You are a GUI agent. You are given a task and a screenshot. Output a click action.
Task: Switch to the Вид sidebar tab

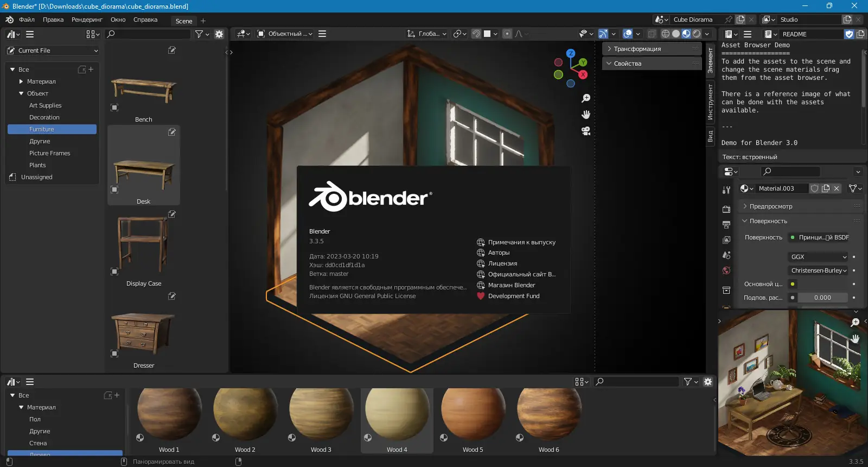tap(710, 136)
